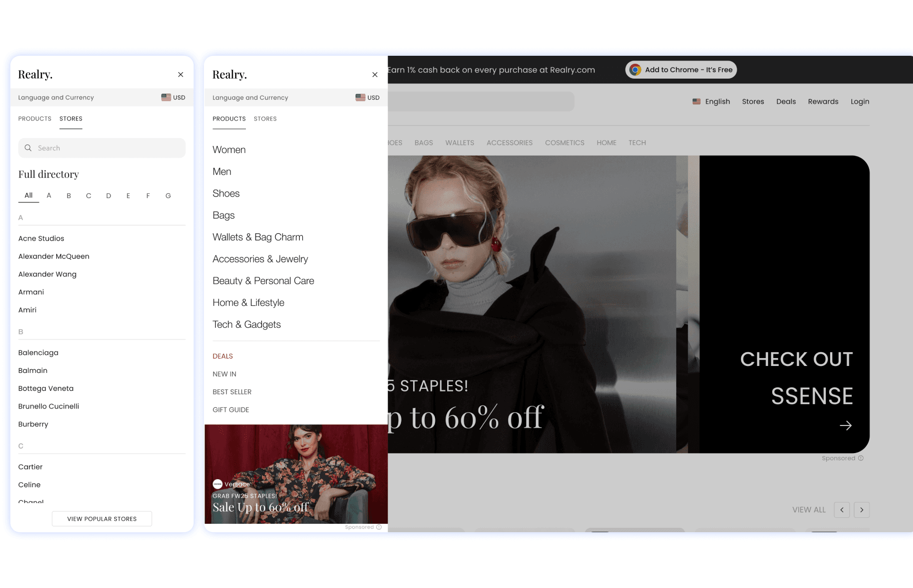Open the NEW IN link
913x588 pixels.
(x=225, y=374)
